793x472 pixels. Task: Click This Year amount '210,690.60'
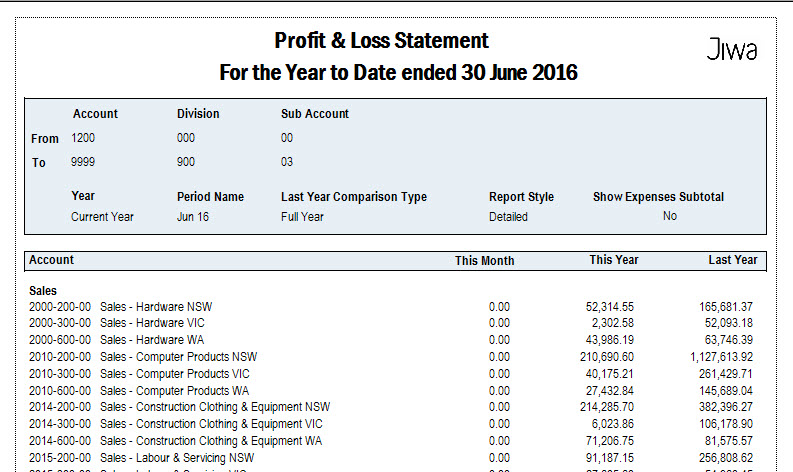pyautogui.click(x=606, y=357)
